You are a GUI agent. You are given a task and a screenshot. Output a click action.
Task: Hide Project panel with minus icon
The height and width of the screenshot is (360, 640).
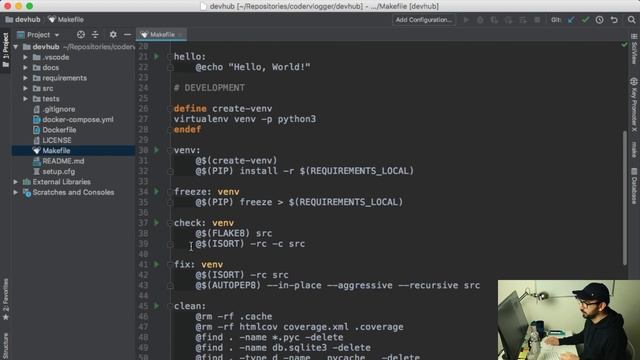(x=127, y=35)
